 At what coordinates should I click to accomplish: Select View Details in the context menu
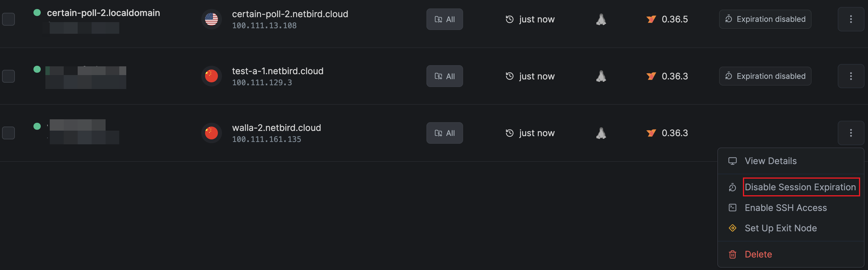(770, 161)
